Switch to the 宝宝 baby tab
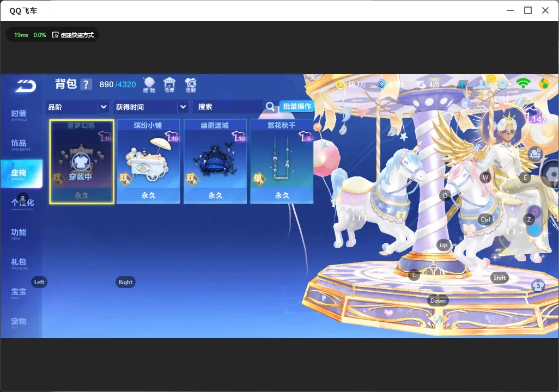 20,292
